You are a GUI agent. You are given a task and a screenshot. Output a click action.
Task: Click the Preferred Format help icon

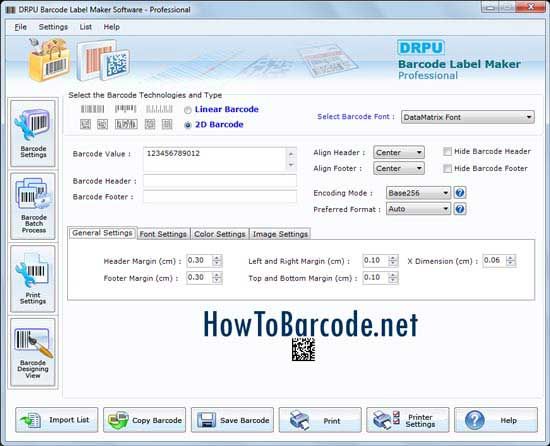(x=460, y=209)
